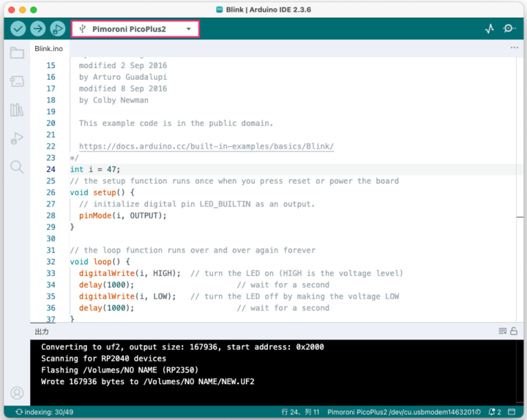This screenshot has height=420, width=527.
Task: Open the Sketchbook folder sidebar panel
Action: (17, 53)
